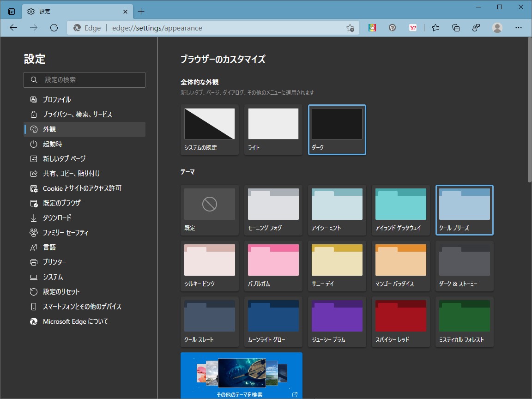Open the favorites list
Image resolution: width=532 pixels, height=399 pixels.
tap(435, 28)
